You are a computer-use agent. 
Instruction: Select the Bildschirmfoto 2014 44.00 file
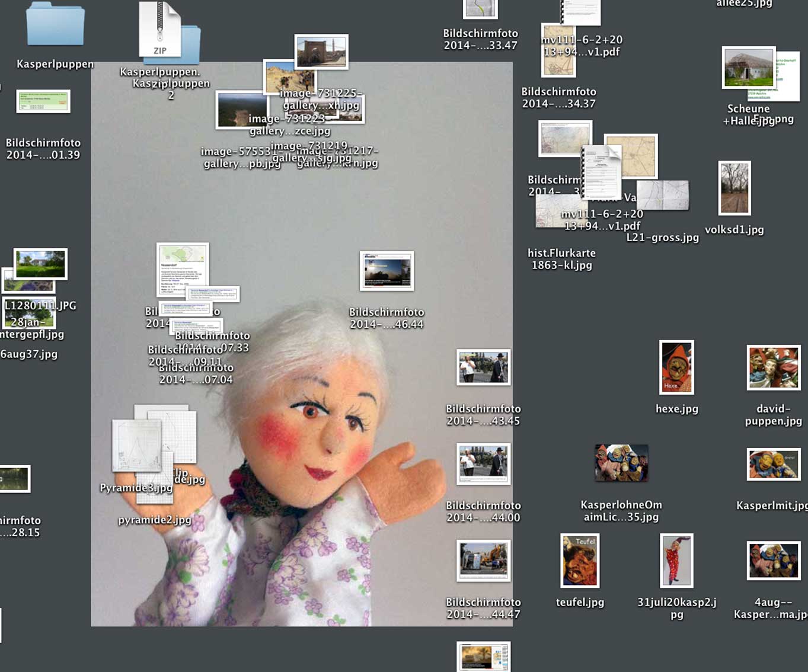483,464
